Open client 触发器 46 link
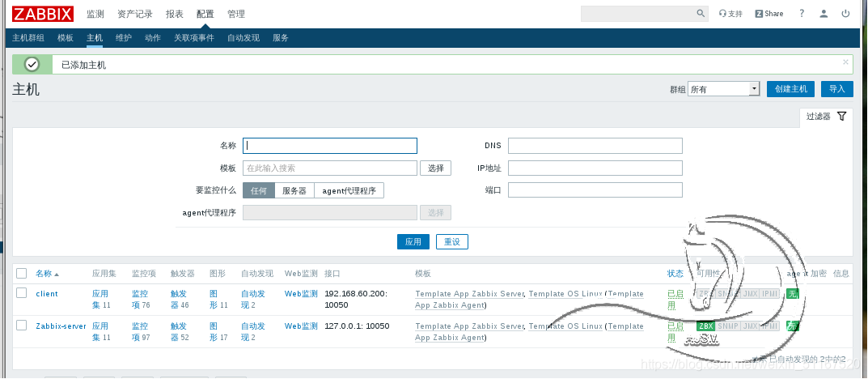868x379 pixels. (180, 299)
